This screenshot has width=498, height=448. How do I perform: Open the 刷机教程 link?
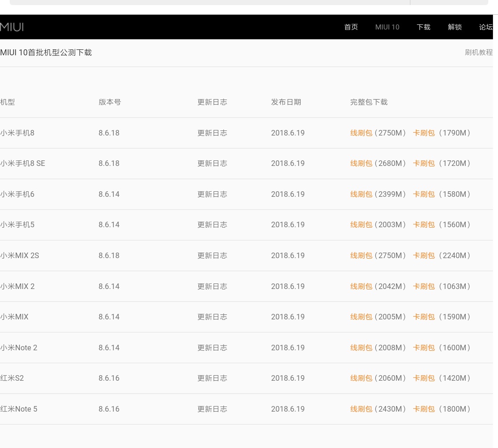tap(479, 53)
